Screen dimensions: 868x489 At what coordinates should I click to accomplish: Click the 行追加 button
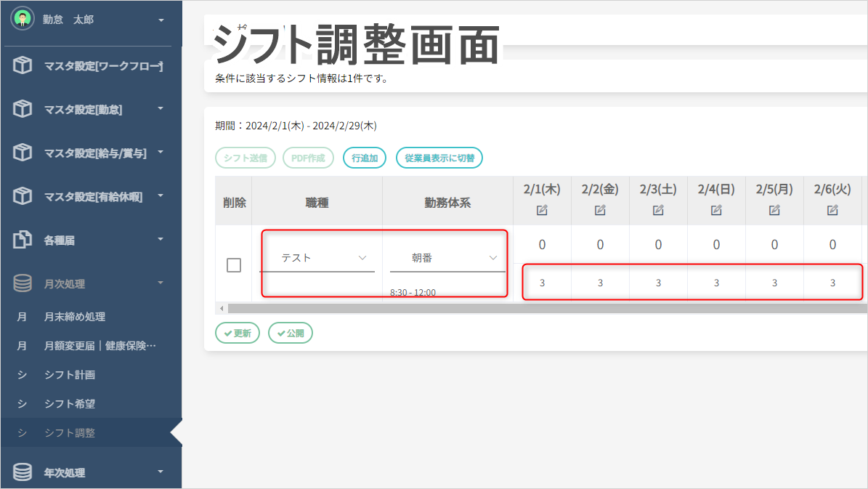coord(364,158)
